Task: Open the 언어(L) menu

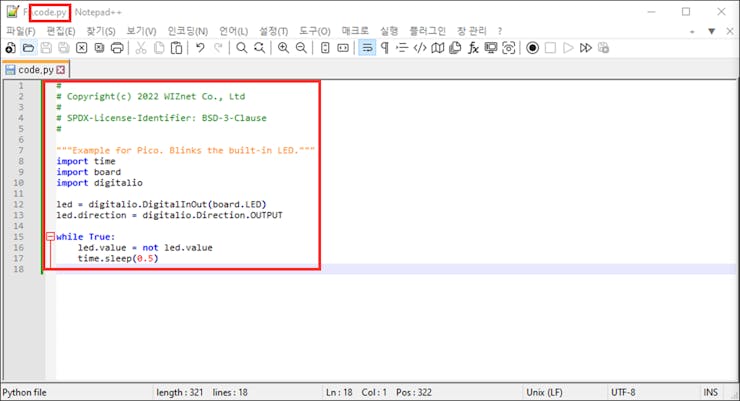Action: pyautogui.click(x=233, y=31)
